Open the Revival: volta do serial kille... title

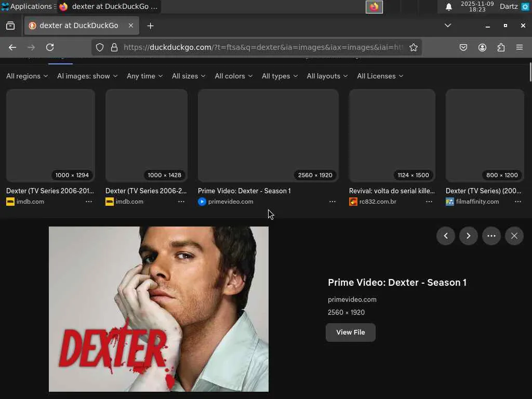click(x=392, y=191)
